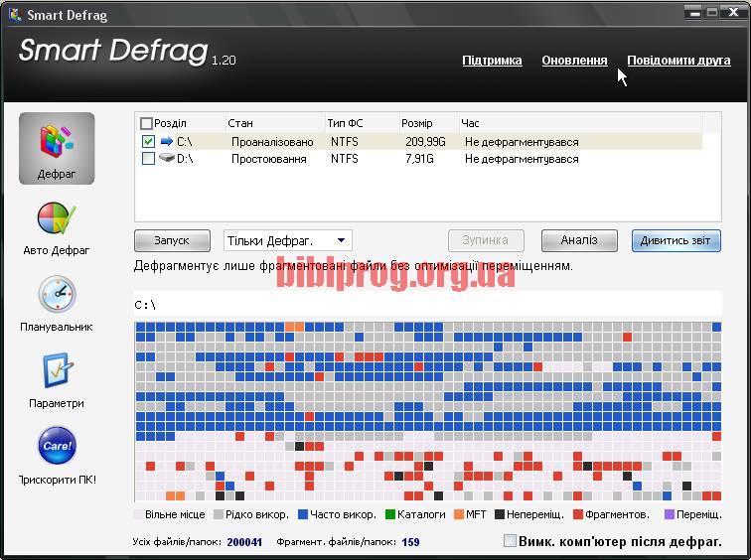Viewport: 751px width, 560px height.
Task: Click the Авто Дефраг label text
Action: pyautogui.click(x=57, y=250)
